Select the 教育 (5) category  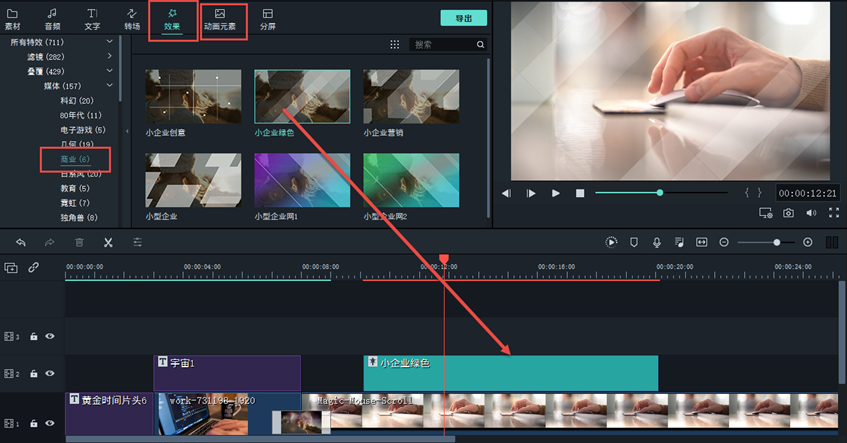75,188
